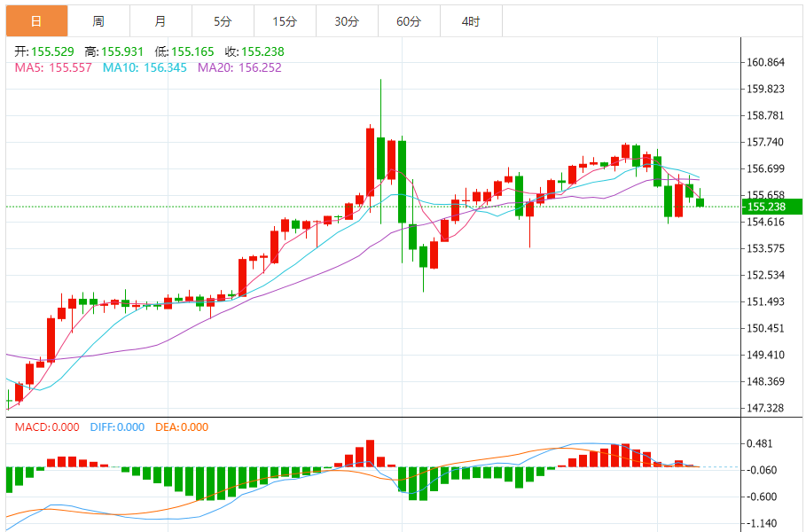Click the close price 155.238 value

tap(262, 52)
